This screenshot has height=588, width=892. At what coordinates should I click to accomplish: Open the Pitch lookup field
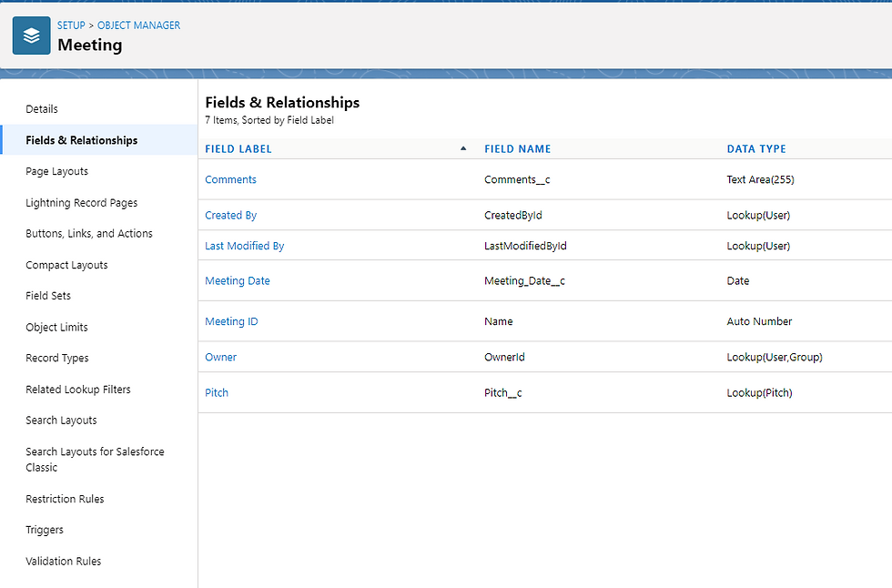click(x=217, y=393)
